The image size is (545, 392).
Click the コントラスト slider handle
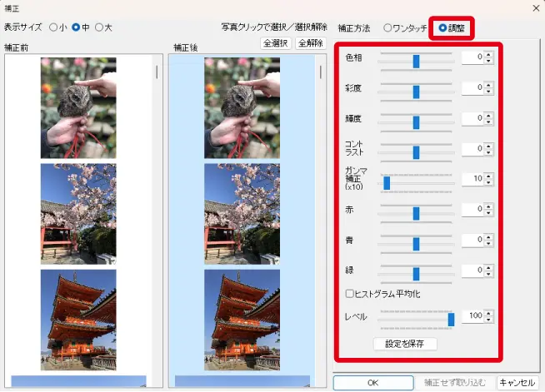[416, 152]
